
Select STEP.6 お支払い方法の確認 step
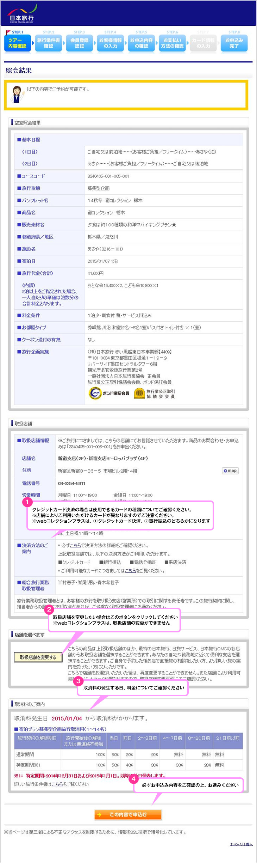click(172, 43)
